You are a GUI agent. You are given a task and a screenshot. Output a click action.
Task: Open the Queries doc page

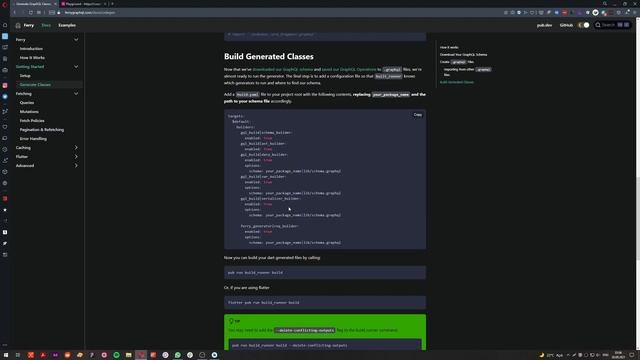(27, 102)
